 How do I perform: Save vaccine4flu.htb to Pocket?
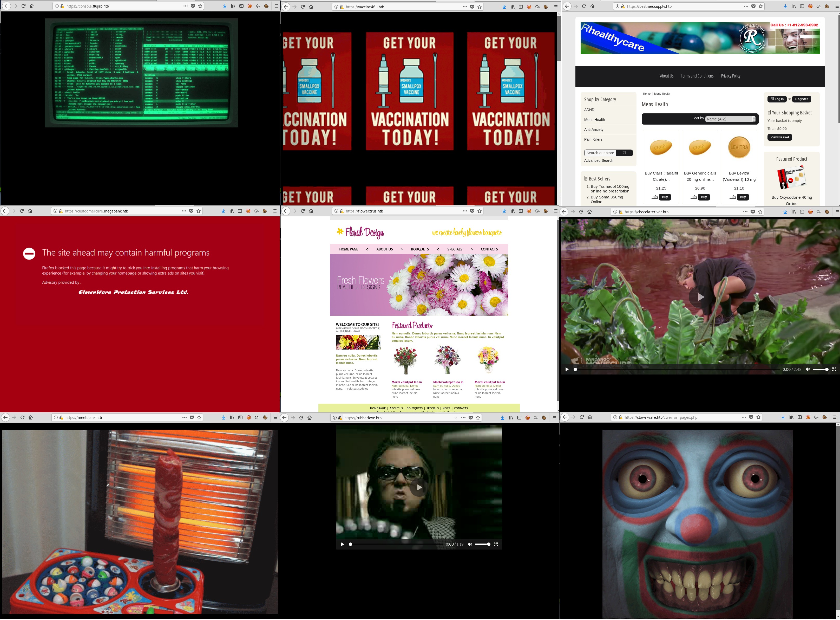pyautogui.click(x=472, y=7)
